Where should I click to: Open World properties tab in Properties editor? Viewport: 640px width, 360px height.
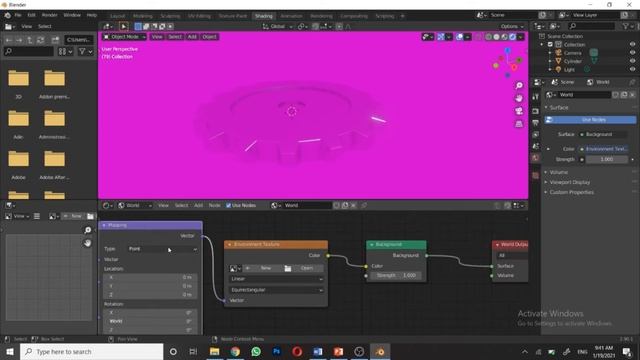coord(536,158)
